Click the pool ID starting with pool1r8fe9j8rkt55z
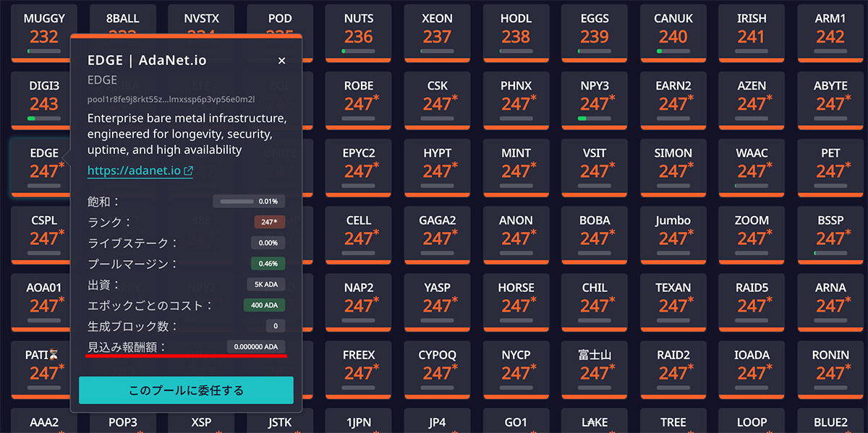The height and width of the screenshot is (433, 868). pos(171,99)
